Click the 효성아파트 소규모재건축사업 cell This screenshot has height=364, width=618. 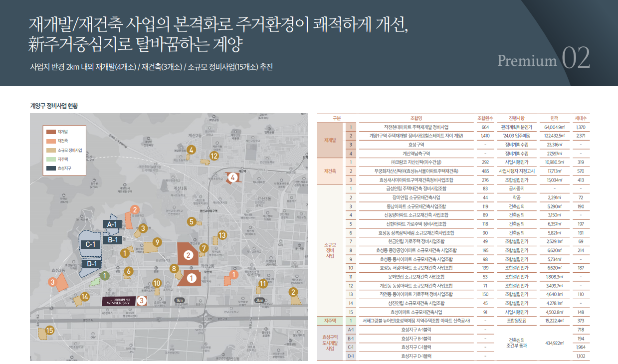tap(416, 312)
